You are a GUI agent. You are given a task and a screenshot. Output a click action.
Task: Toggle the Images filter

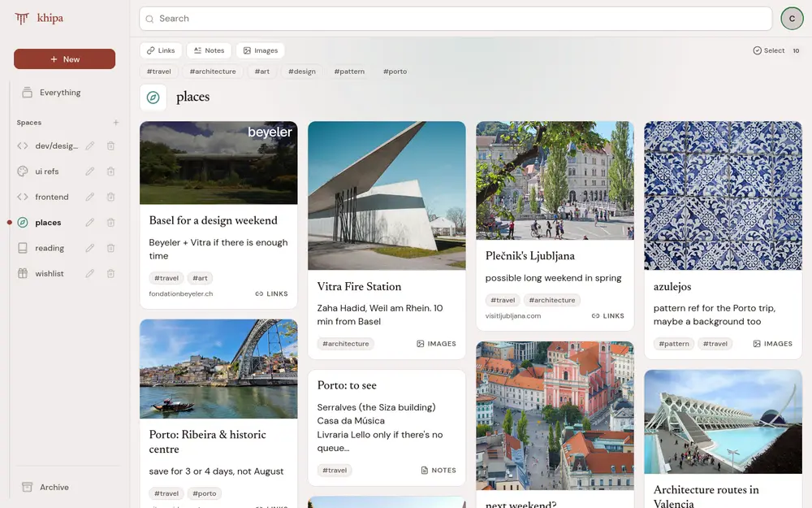[261, 50]
